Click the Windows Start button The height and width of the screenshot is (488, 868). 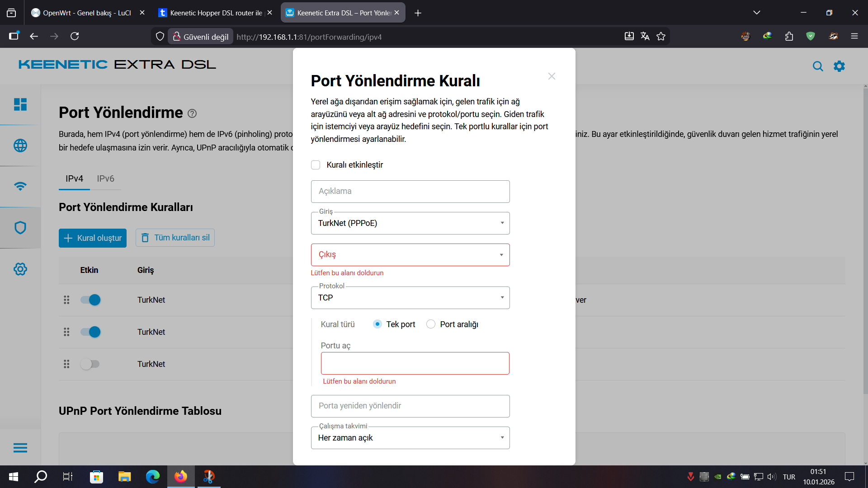[x=14, y=477]
